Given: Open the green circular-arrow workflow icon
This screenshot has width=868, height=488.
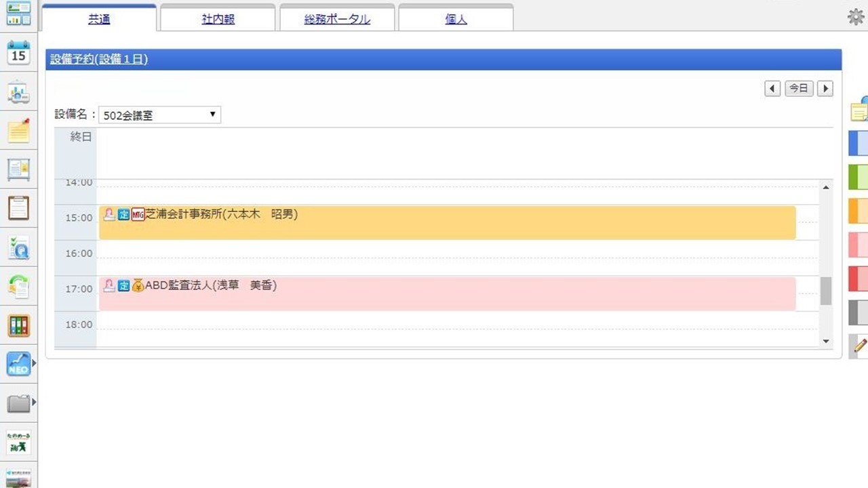Looking at the screenshot, I should point(18,286).
